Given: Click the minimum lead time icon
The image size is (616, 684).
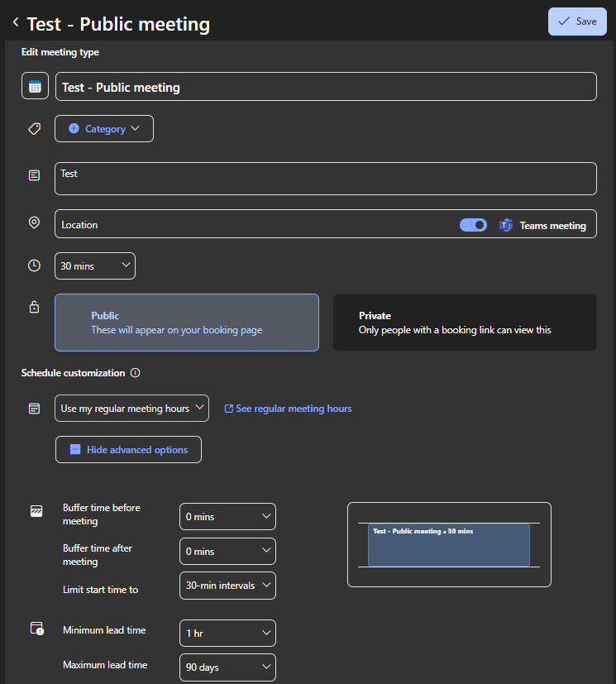Looking at the screenshot, I should [x=36, y=629].
